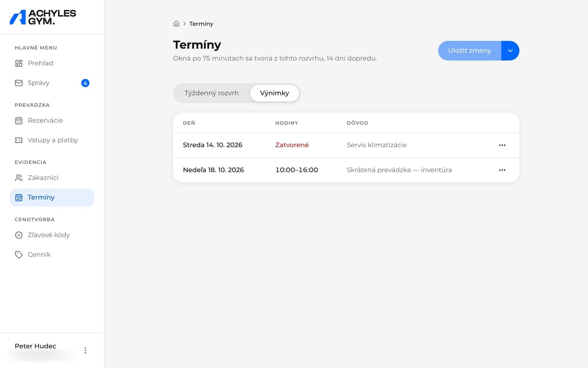
Task: Click the Peter Hudec profile name
Action: click(36, 346)
